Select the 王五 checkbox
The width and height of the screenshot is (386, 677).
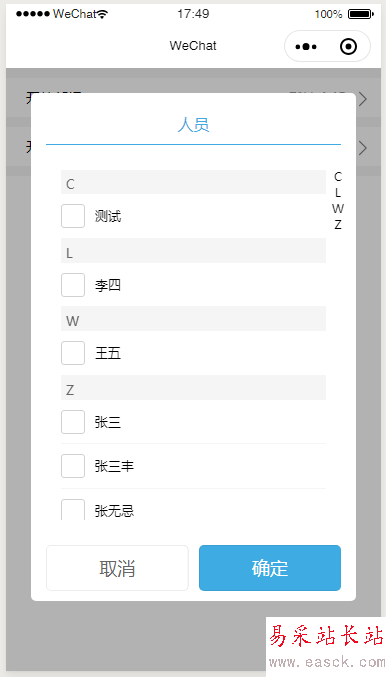[73, 353]
